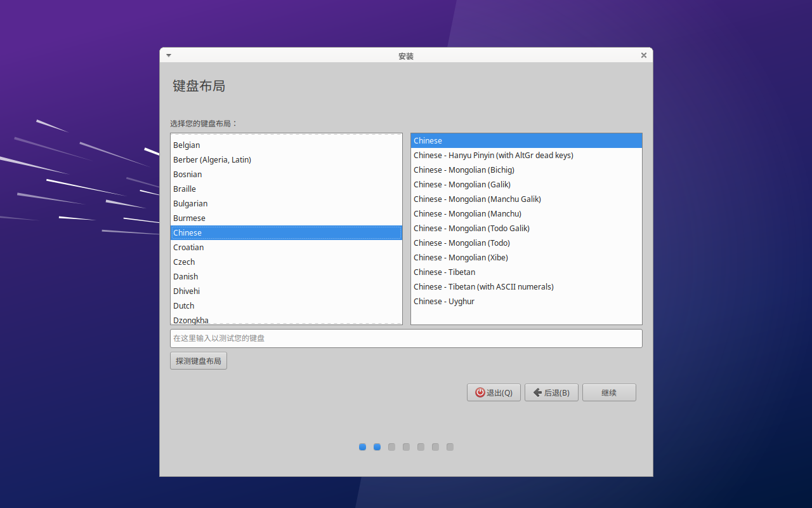Select Croatian keyboard layout

pyautogui.click(x=286, y=247)
